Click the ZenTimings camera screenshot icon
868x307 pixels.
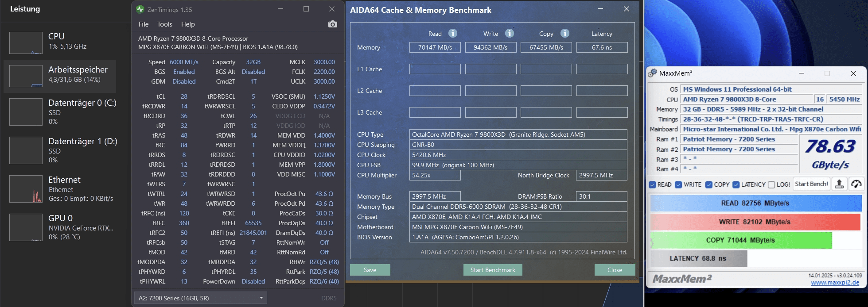[x=332, y=24]
